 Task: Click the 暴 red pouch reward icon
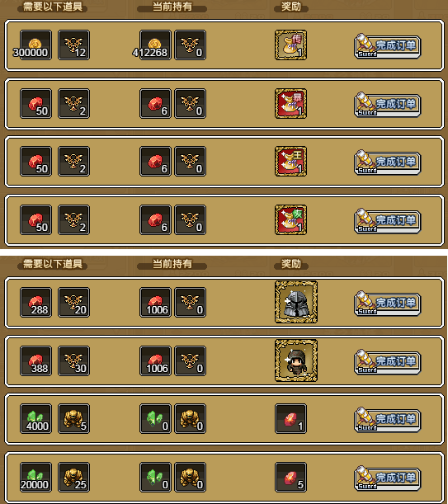coord(290,103)
